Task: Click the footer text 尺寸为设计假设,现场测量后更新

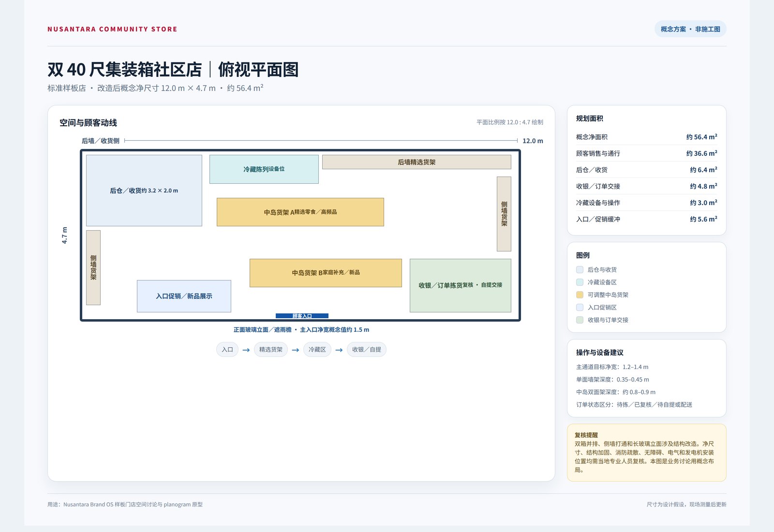Action: 686,504
